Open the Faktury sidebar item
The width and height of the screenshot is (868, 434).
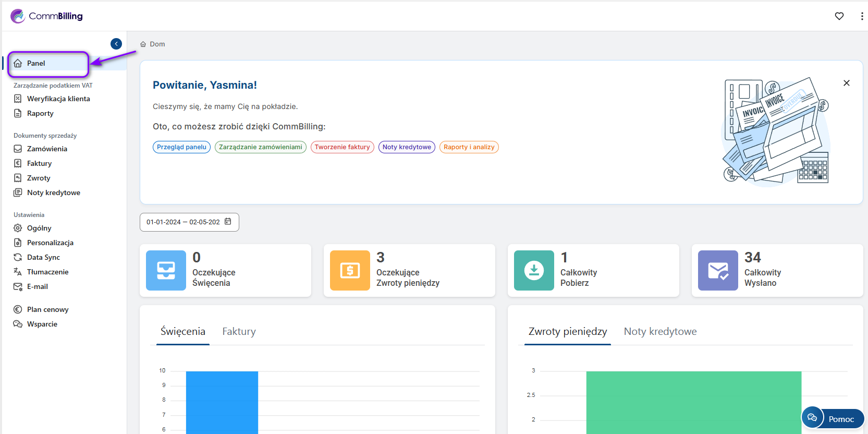coord(39,163)
